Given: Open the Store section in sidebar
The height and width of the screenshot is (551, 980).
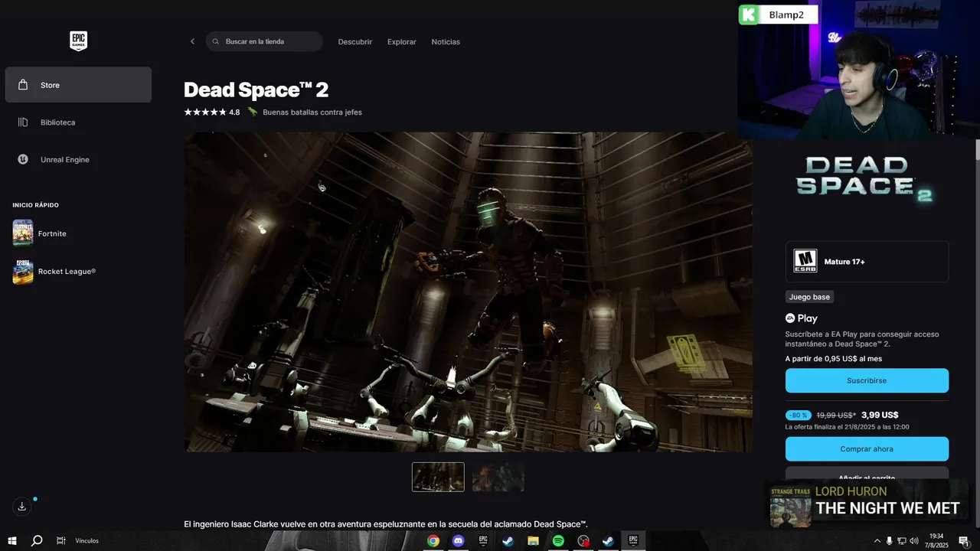Looking at the screenshot, I should (78, 85).
